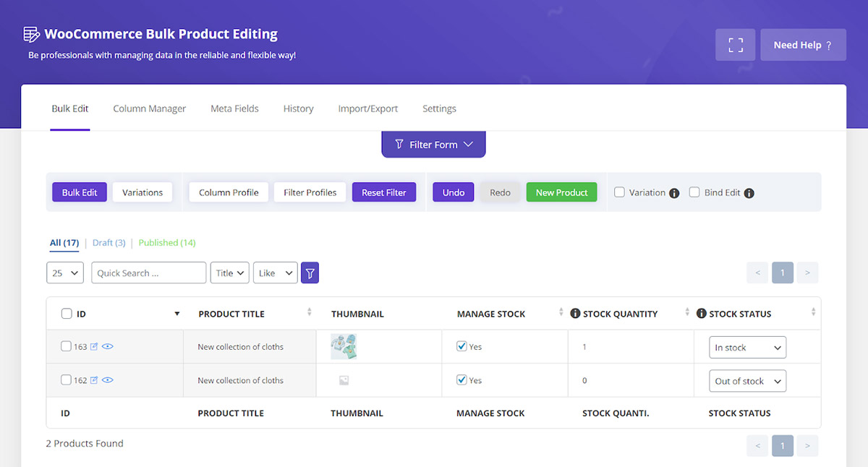Viewport: 868px width, 467px height.
Task: View product 162 via eye icon
Action: coord(108,380)
